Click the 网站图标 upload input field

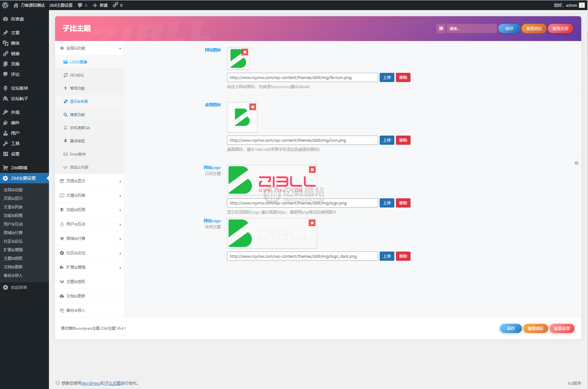[x=303, y=77]
